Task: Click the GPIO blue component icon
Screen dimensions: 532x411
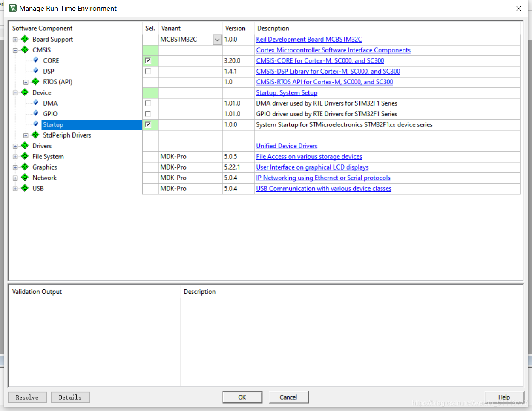Action: pos(36,113)
